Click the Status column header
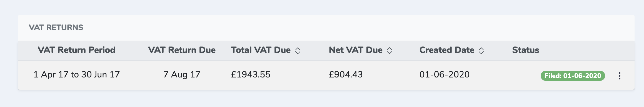Screen dimensions: 644x107 [525, 50]
